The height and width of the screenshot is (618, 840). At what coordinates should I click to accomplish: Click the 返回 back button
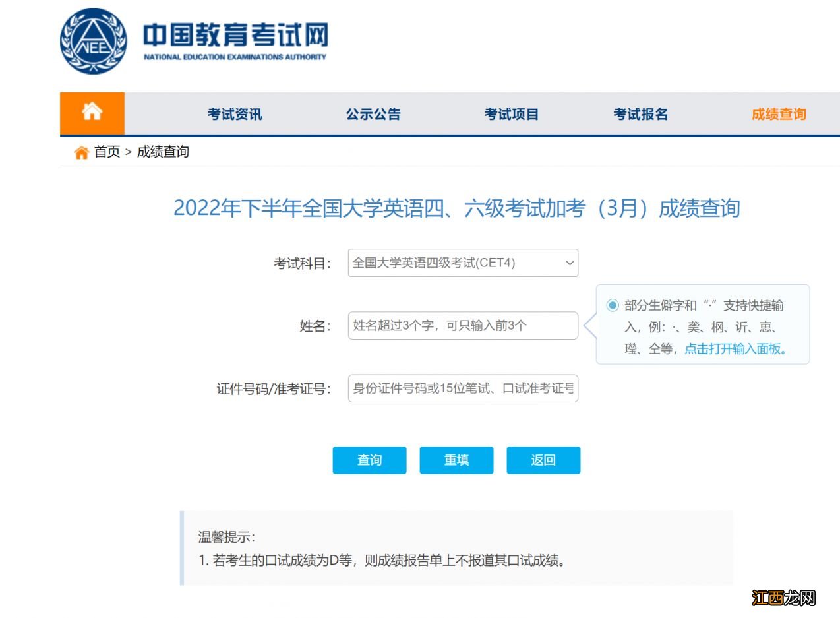pos(543,460)
